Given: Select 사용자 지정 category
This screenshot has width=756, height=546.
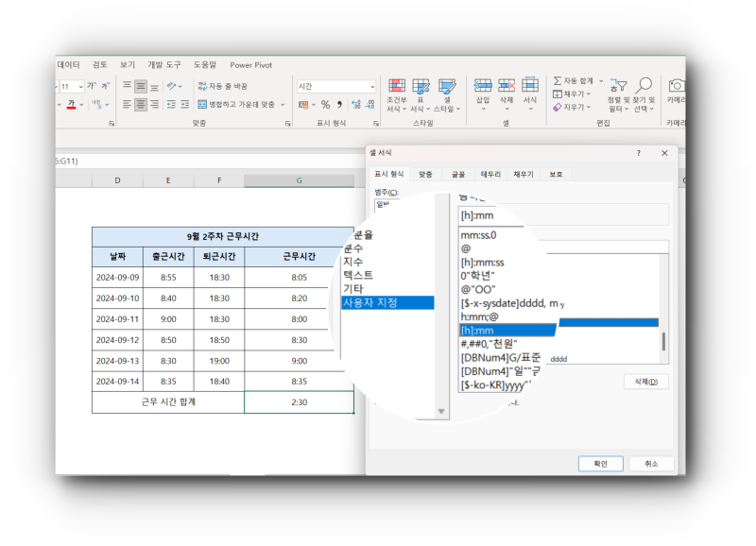Looking at the screenshot, I should click(387, 302).
